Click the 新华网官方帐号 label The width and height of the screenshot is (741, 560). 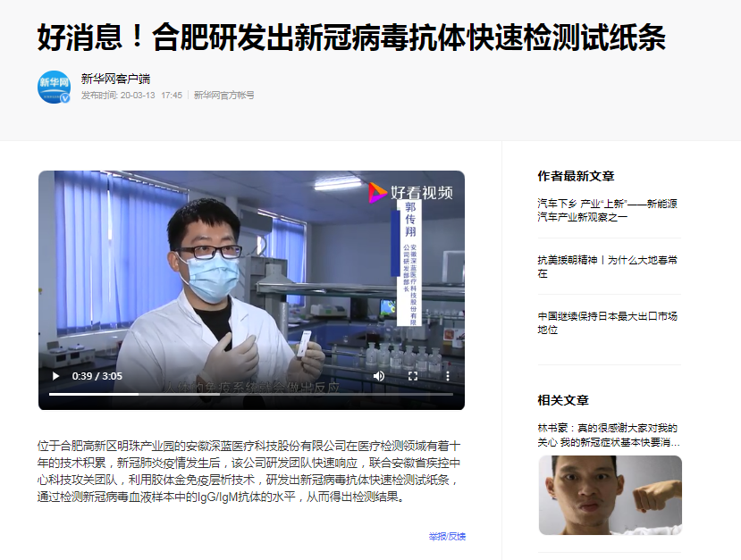click(224, 96)
